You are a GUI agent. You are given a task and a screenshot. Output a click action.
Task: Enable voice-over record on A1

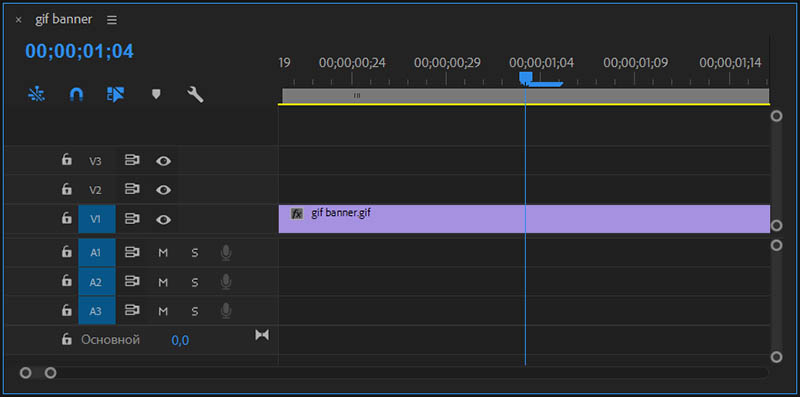[x=226, y=253]
